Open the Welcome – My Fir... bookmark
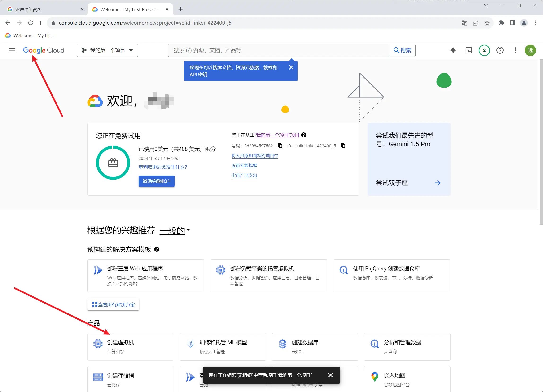The height and width of the screenshot is (392, 543). 29,35
